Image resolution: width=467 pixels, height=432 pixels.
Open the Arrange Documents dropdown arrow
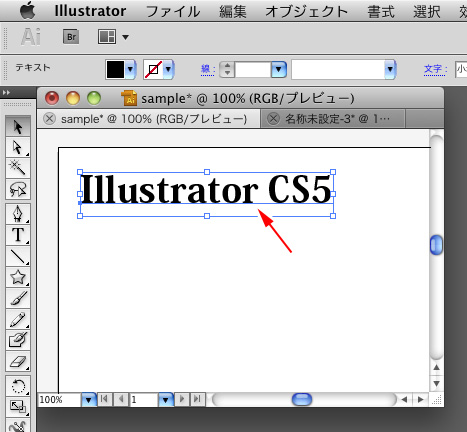pos(125,37)
